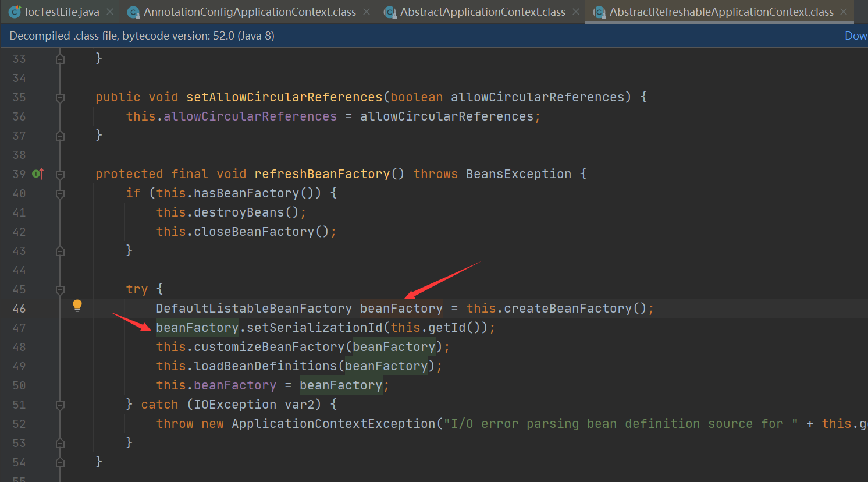This screenshot has width=868, height=482.
Task: Click the 'Decompiled .class file' banner text
Action: coord(142,36)
